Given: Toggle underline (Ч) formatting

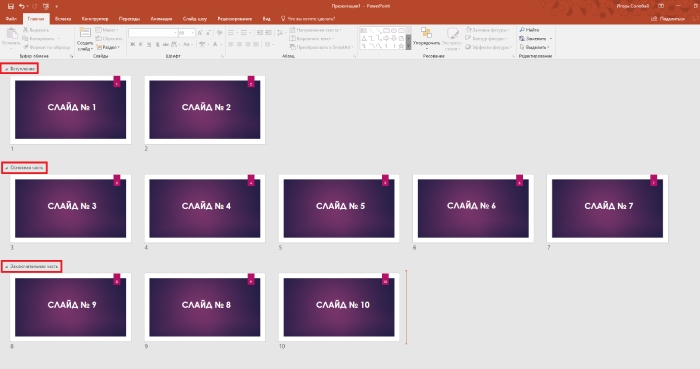Looking at the screenshot, I should [149, 45].
